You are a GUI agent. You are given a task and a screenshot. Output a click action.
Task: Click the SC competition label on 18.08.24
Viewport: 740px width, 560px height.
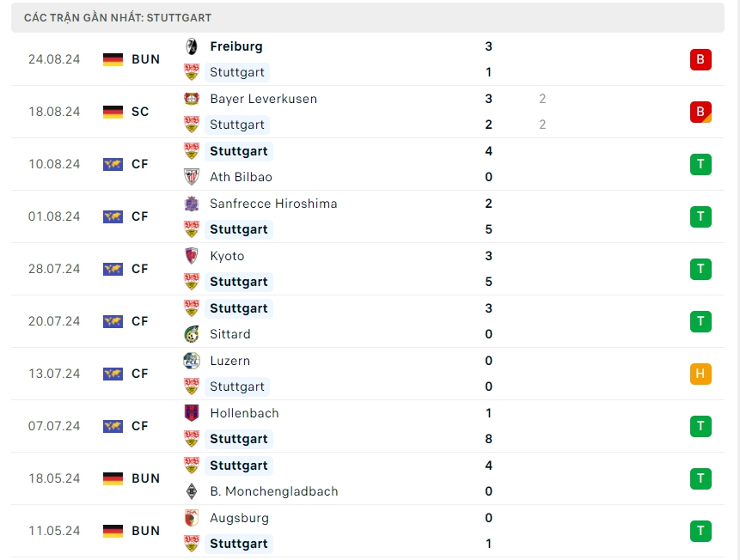(140, 112)
